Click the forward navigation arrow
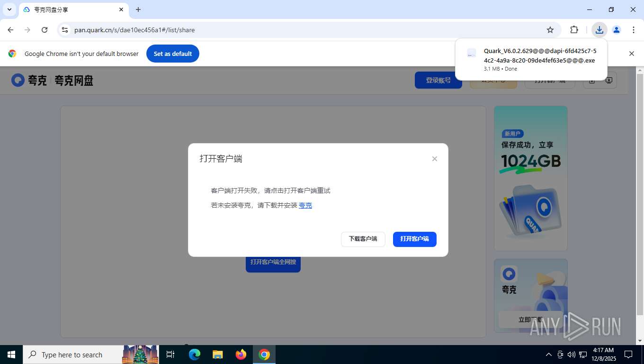This screenshot has height=364, width=644. pyautogui.click(x=27, y=30)
